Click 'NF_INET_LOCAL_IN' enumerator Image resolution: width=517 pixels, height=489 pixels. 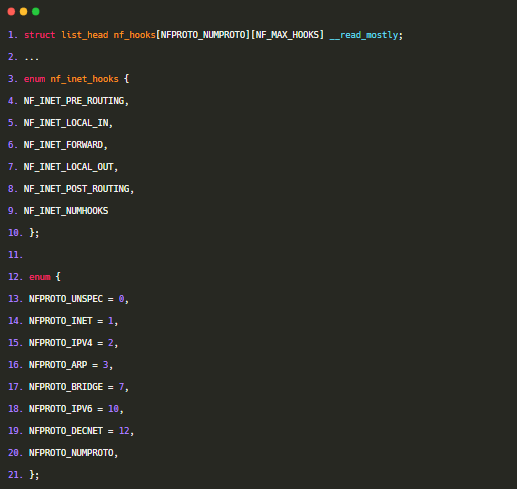pos(66,123)
